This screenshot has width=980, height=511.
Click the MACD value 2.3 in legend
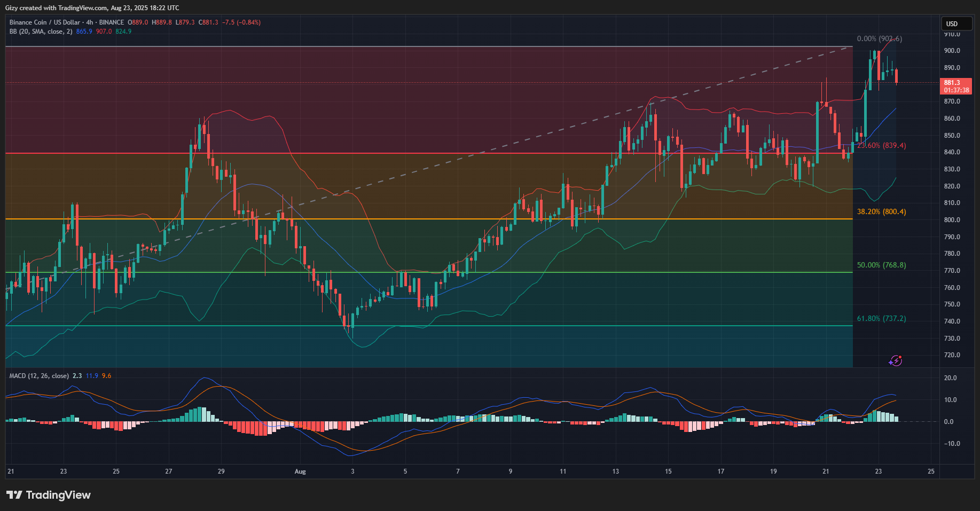(77, 376)
